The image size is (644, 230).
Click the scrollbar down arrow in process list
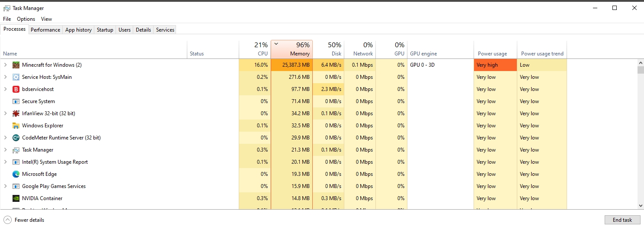[x=641, y=206]
